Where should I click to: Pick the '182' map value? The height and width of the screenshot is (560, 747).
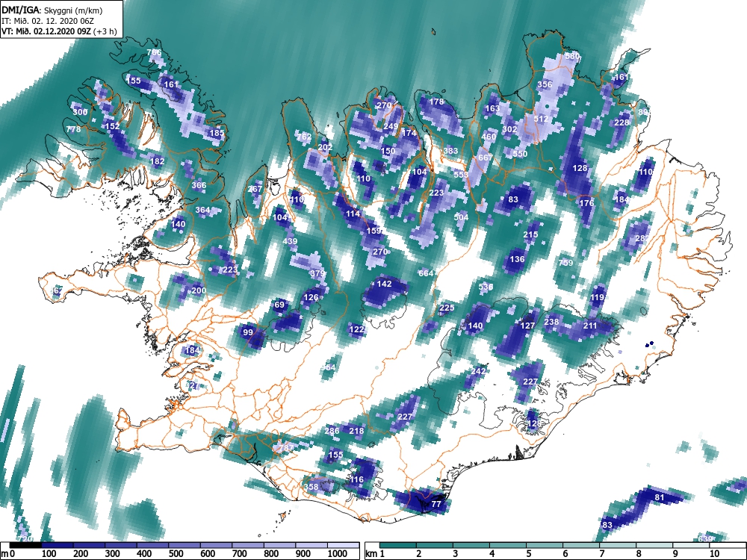[157, 161]
